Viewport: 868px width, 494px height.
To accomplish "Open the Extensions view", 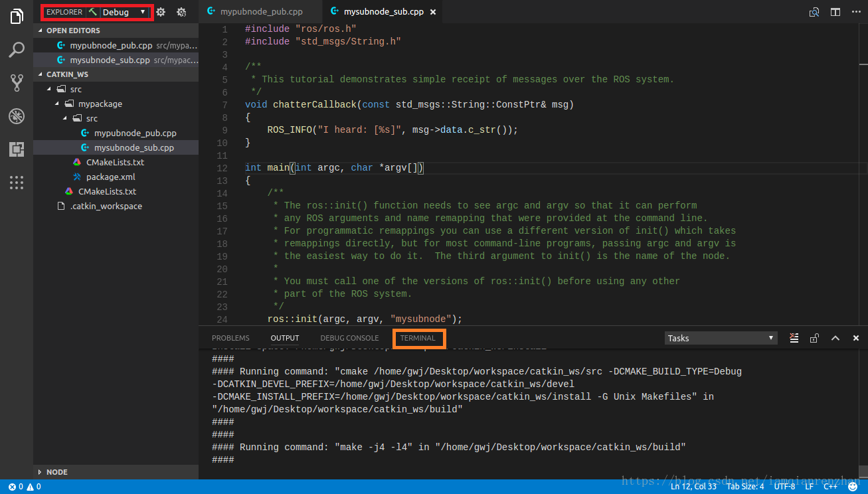I will [x=17, y=149].
